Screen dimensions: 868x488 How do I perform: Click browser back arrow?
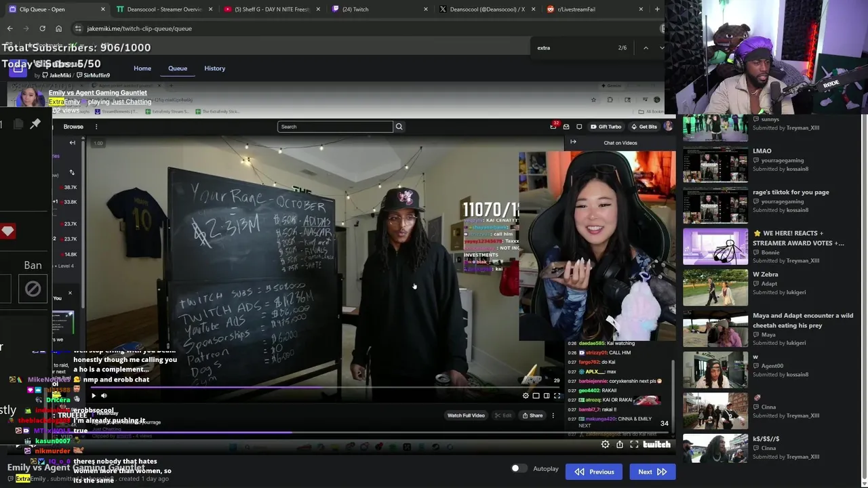(x=9, y=28)
